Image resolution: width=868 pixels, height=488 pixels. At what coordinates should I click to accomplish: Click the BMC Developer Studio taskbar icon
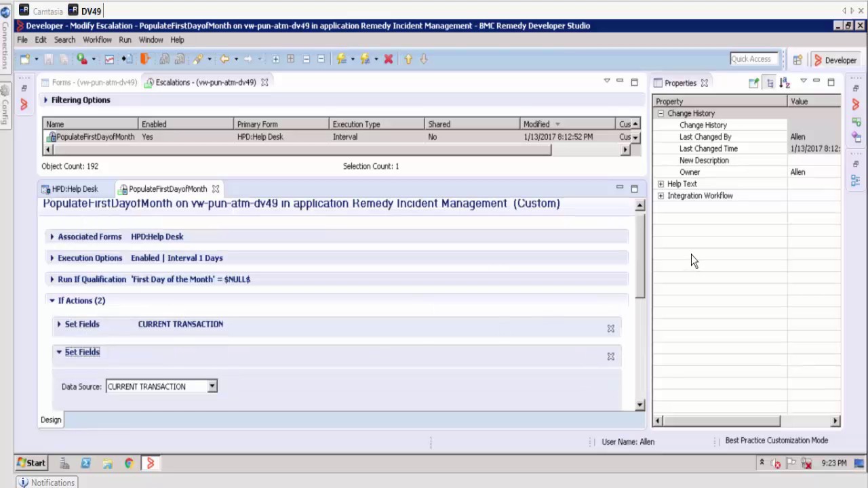pos(151,464)
